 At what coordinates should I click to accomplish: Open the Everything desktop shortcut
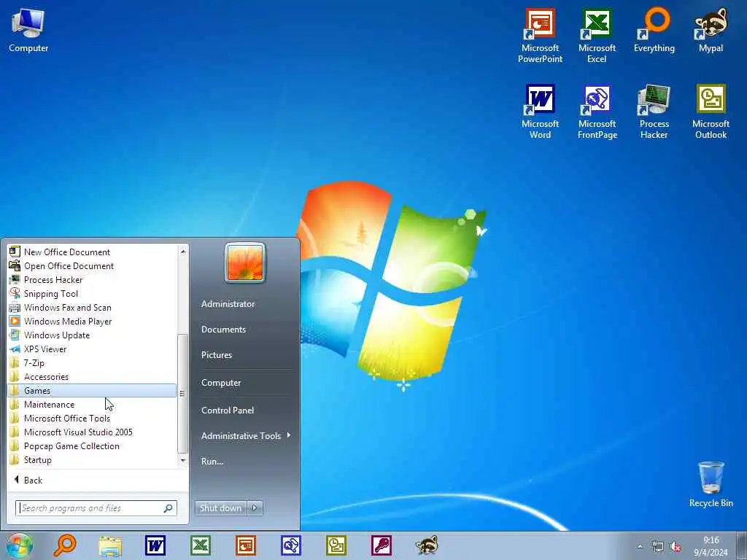(654, 31)
